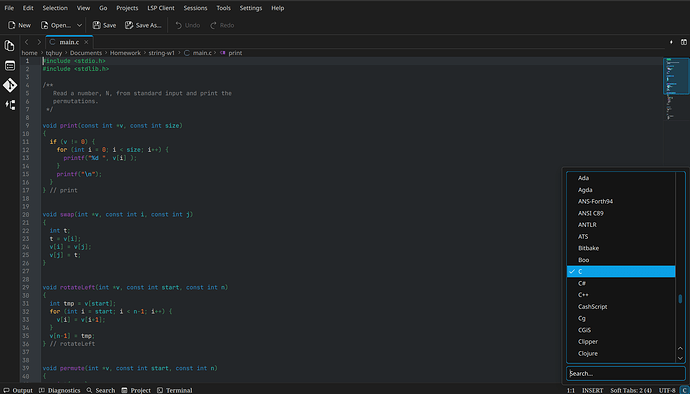Viewport: 690px width, 394px height.
Task: Open the File menu
Action: point(9,8)
